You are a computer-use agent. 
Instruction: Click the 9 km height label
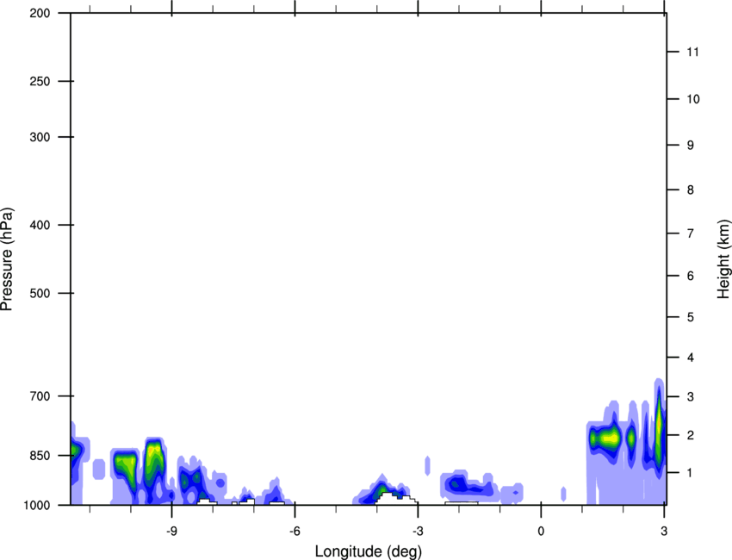click(691, 146)
